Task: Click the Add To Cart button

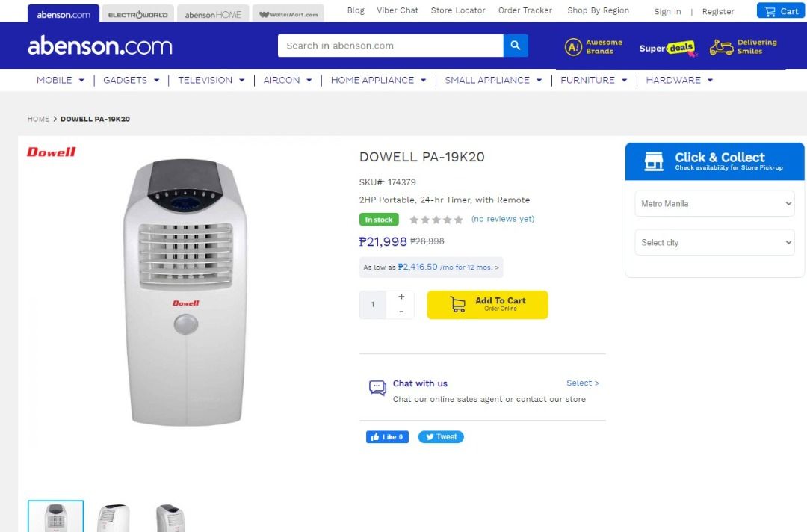Action: (x=487, y=304)
